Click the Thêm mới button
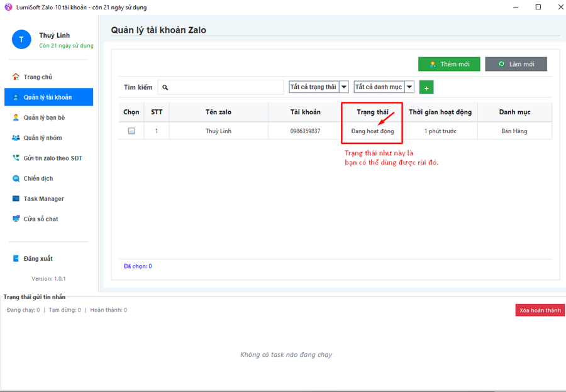This screenshot has width=566, height=392. click(x=449, y=64)
